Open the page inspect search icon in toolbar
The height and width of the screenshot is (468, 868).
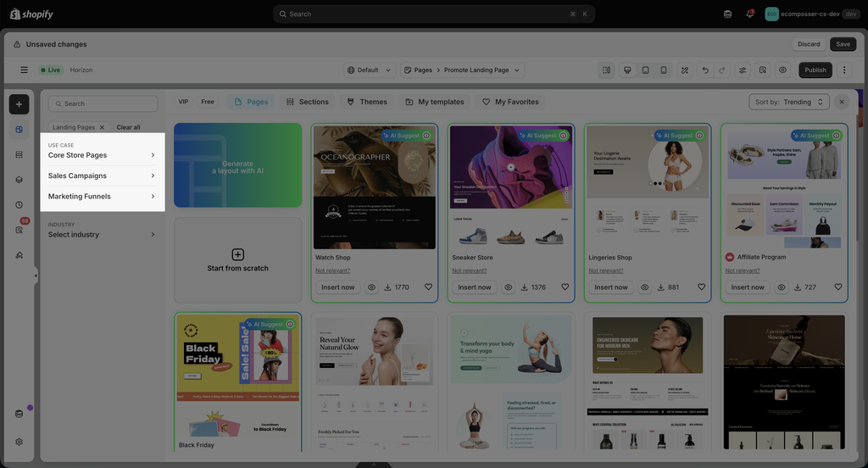click(763, 70)
